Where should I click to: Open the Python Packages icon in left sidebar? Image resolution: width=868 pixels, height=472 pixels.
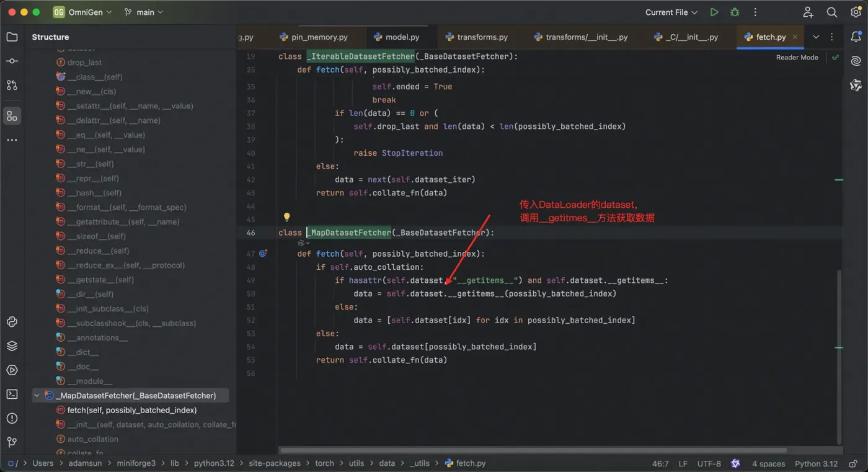point(12,322)
